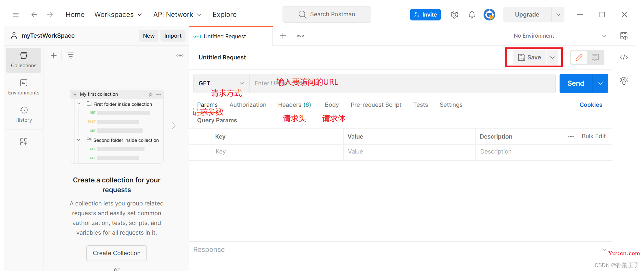644x271 pixels.
Task: Switch to the Params tab
Action: point(207,105)
